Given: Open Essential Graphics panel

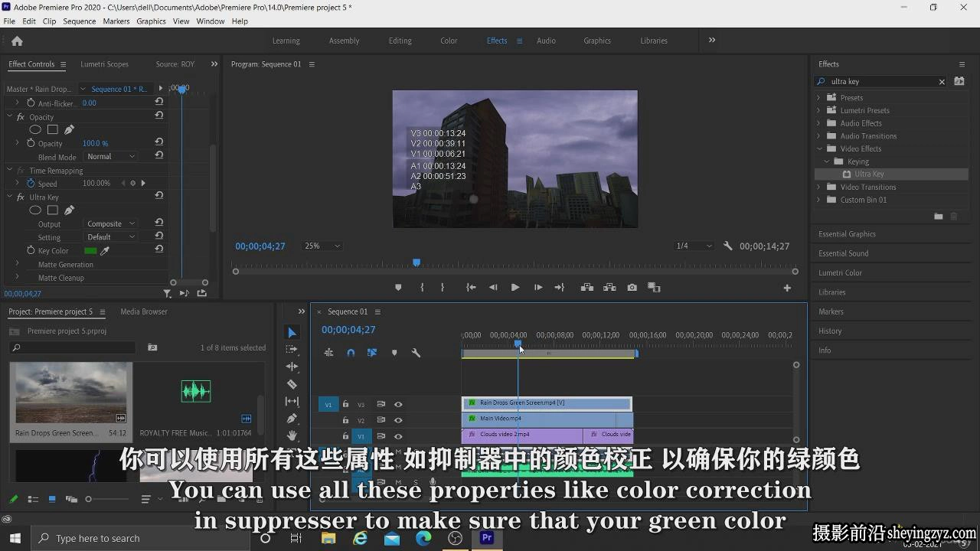Looking at the screenshot, I should (x=847, y=234).
